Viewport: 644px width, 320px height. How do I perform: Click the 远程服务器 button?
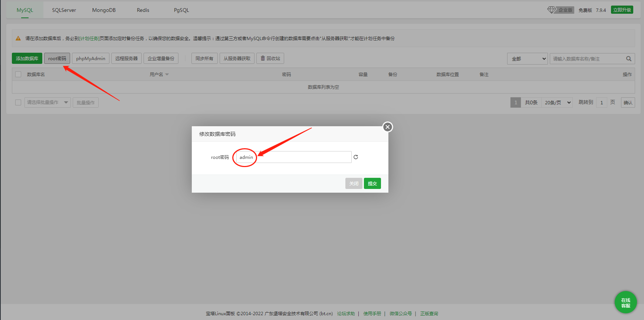coord(126,58)
